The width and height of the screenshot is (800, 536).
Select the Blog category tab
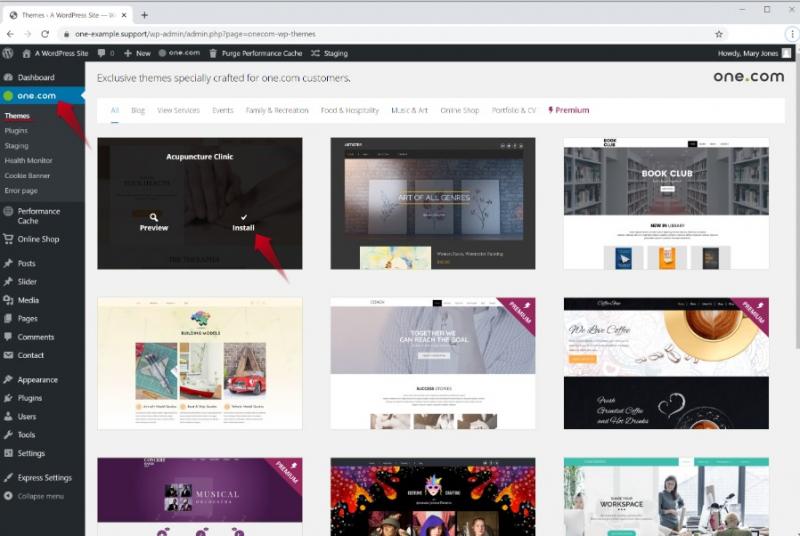[x=138, y=110]
